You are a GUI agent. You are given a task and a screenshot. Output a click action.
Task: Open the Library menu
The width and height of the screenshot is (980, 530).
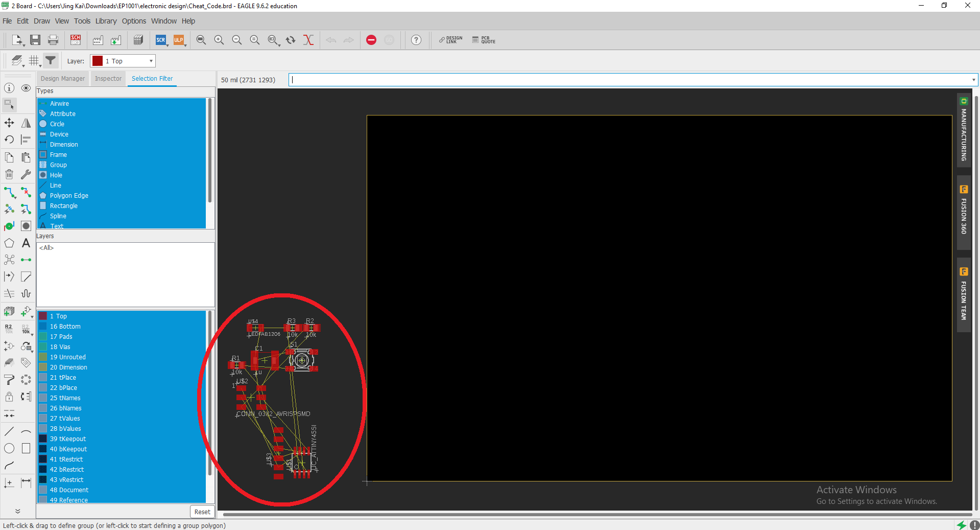pos(106,21)
